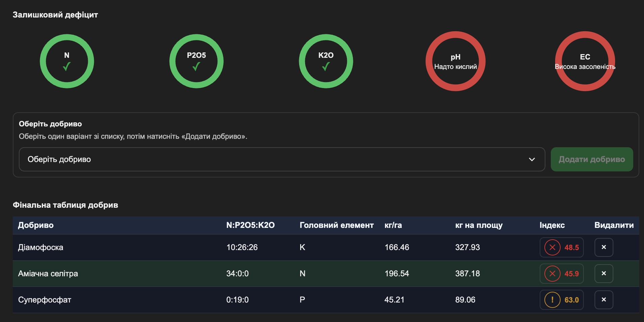
Task: Click the N nutrient status ring
Action: 67,61
